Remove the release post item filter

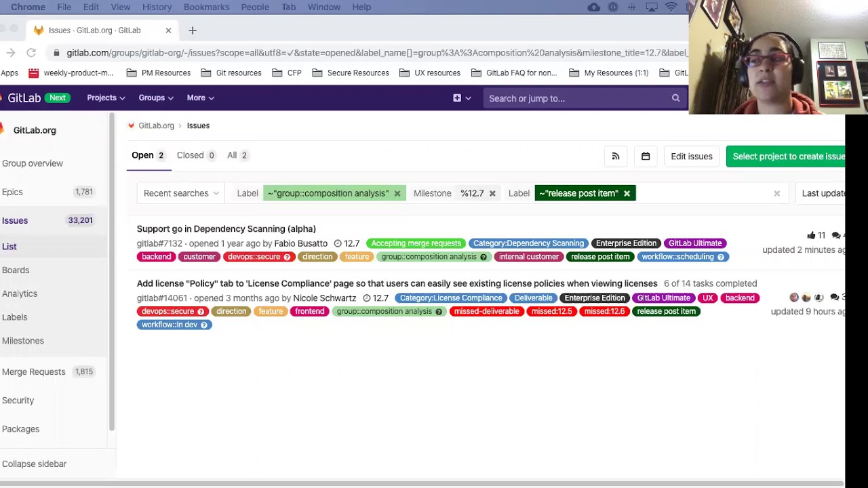[627, 194]
